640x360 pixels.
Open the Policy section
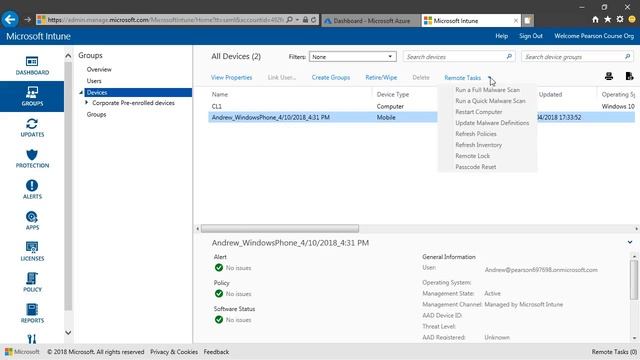pos(32,282)
